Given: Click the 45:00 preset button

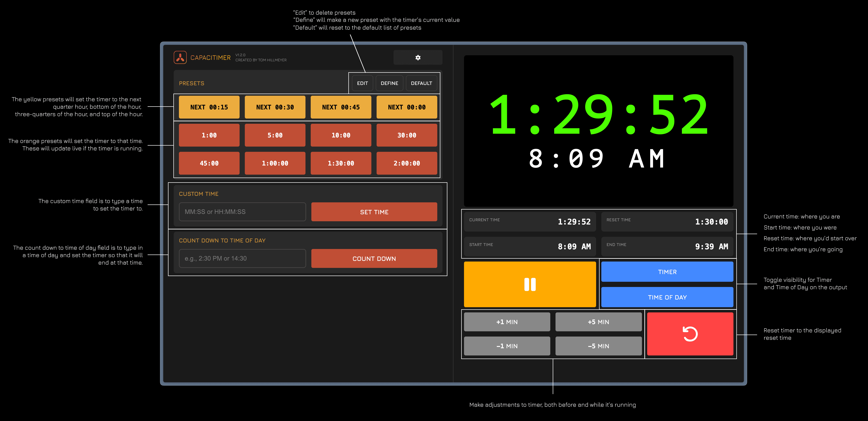Looking at the screenshot, I should (209, 163).
